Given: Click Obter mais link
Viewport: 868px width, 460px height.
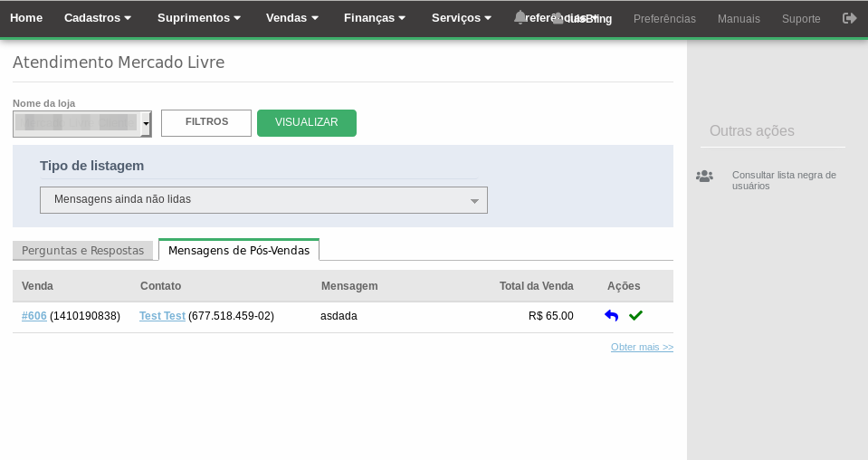Looking at the screenshot, I should (x=642, y=347).
